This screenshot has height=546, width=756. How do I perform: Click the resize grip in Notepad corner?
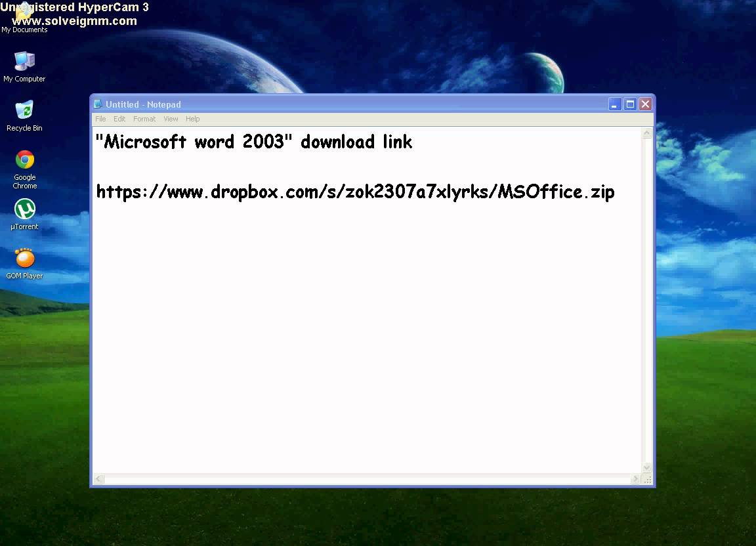coord(648,479)
